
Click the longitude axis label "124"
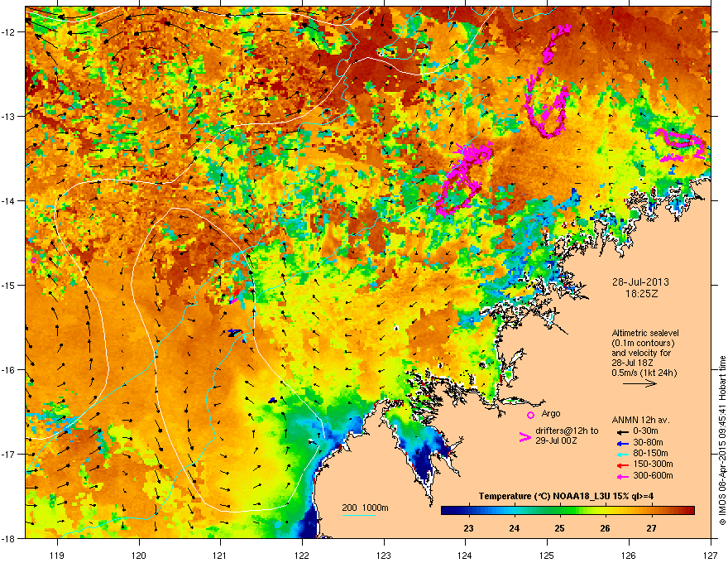465,555
